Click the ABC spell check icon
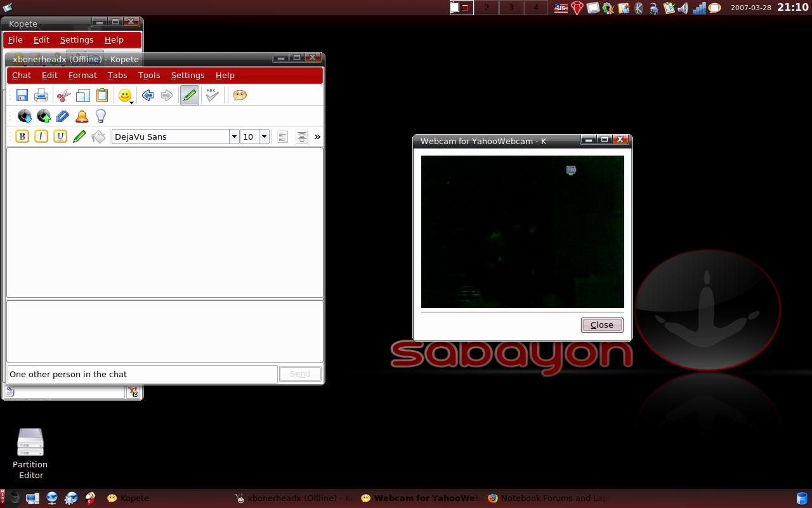The height and width of the screenshot is (508, 812). click(x=212, y=95)
